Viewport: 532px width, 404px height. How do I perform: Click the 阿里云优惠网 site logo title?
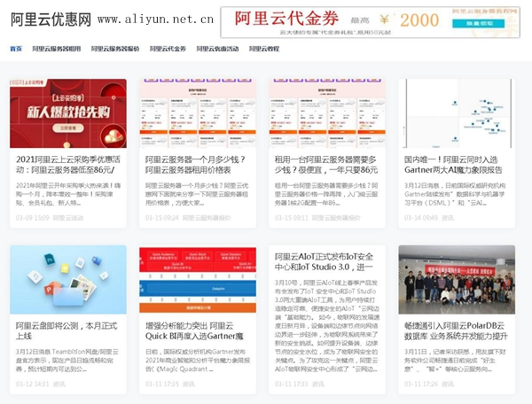pyautogui.click(x=51, y=19)
